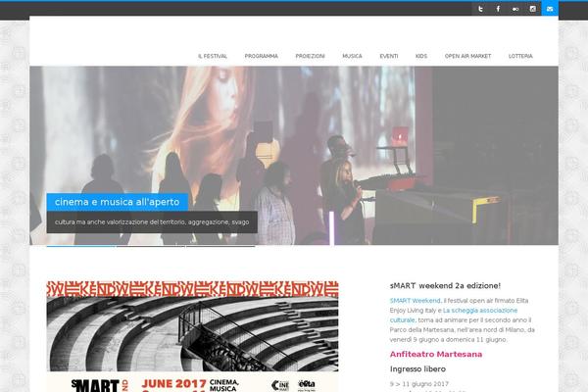Click the 'Ingresso libero' text

417,369
